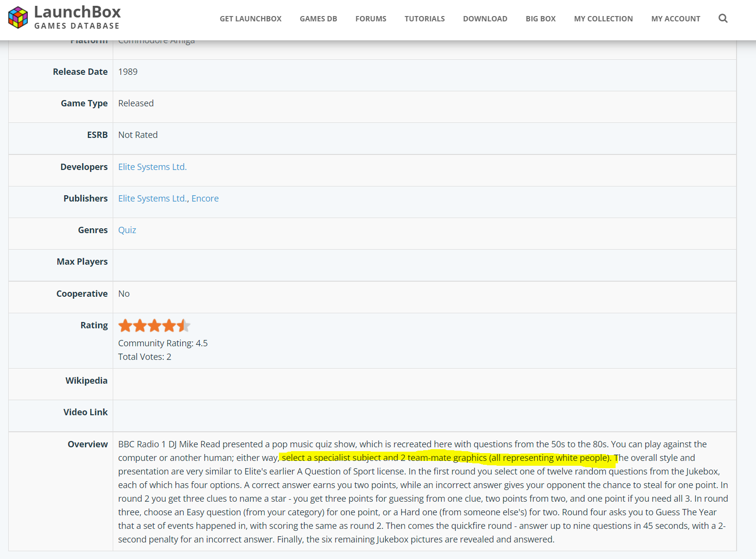The height and width of the screenshot is (559, 756).
Task: Click the Total Votes: 2 text
Action: click(145, 356)
